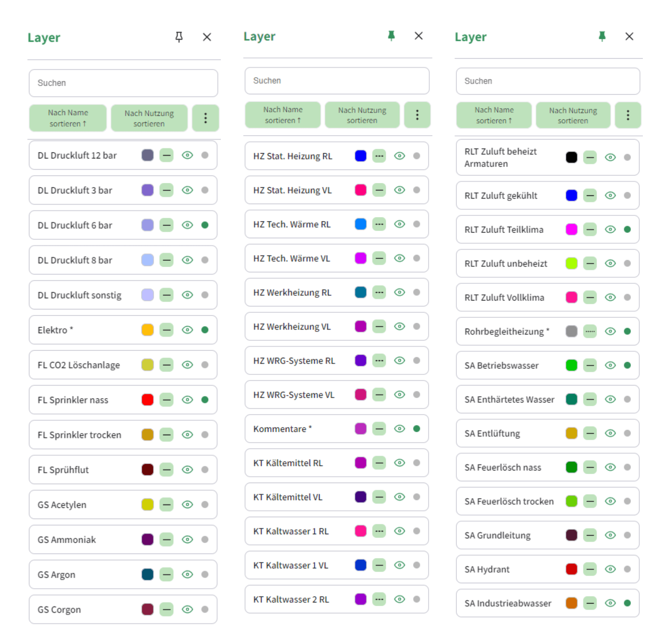Image resolution: width=664 pixels, height=644 pixels.
Task: Pin the leftmost Layer panel
Action: tap(180, 37)
